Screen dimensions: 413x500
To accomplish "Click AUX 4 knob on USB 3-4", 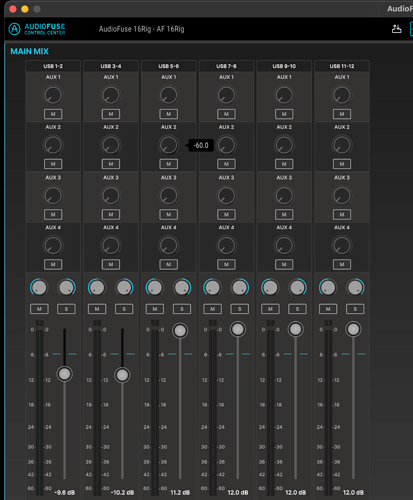I will [x=111, y=245].
